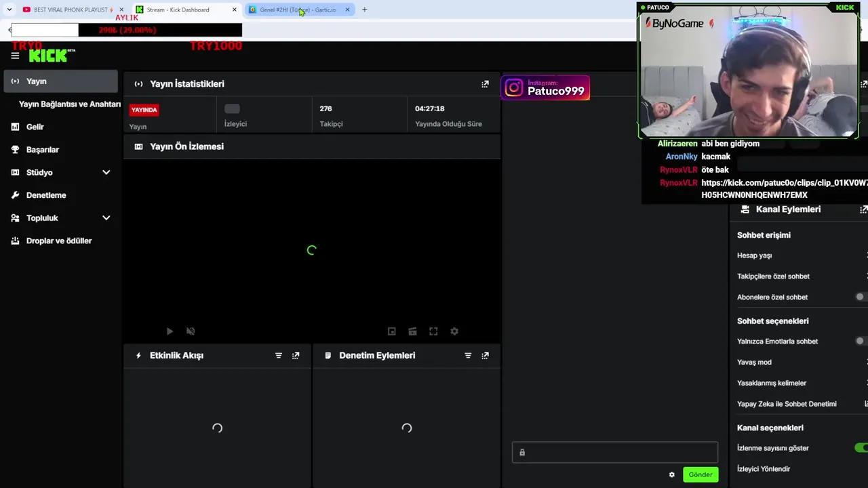This screenshot has height=488, width=868.
Task: Close the Gartic.io tab
Action: pyautogui.click(x=347, y=9)
